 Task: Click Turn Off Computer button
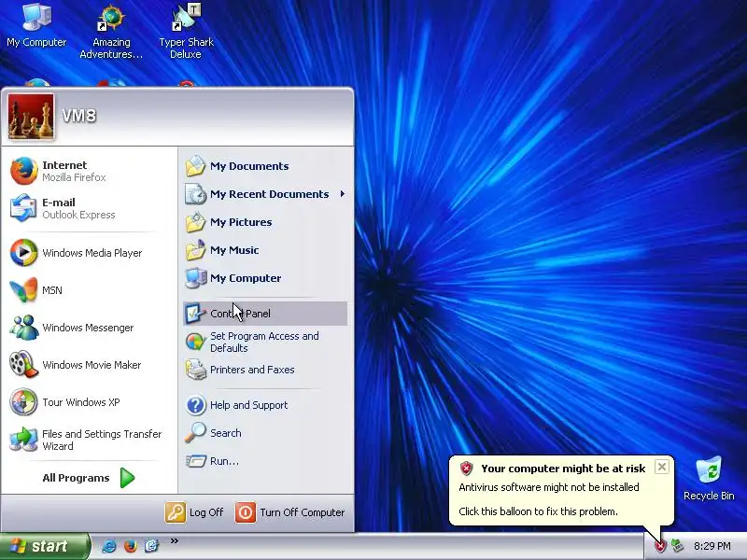click(x=290, y=512)
